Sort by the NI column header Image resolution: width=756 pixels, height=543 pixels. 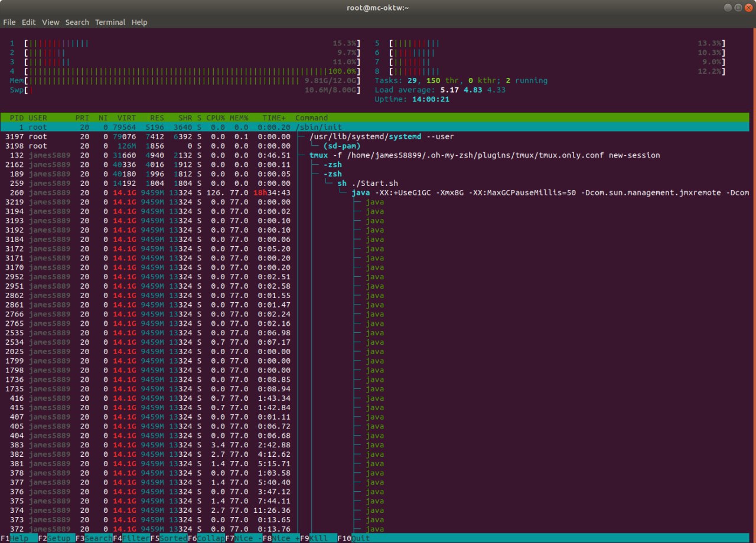pos(103,118)
